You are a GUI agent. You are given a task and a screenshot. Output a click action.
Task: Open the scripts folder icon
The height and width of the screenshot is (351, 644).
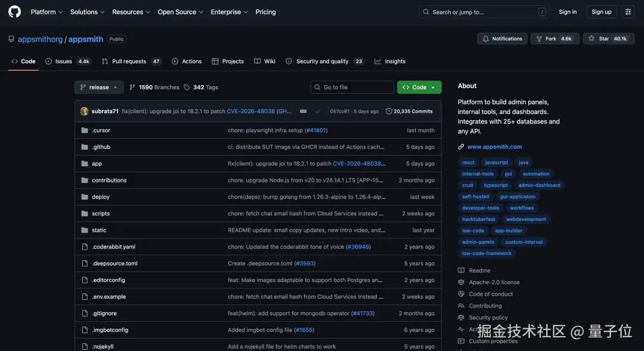[x=85, y=213]
